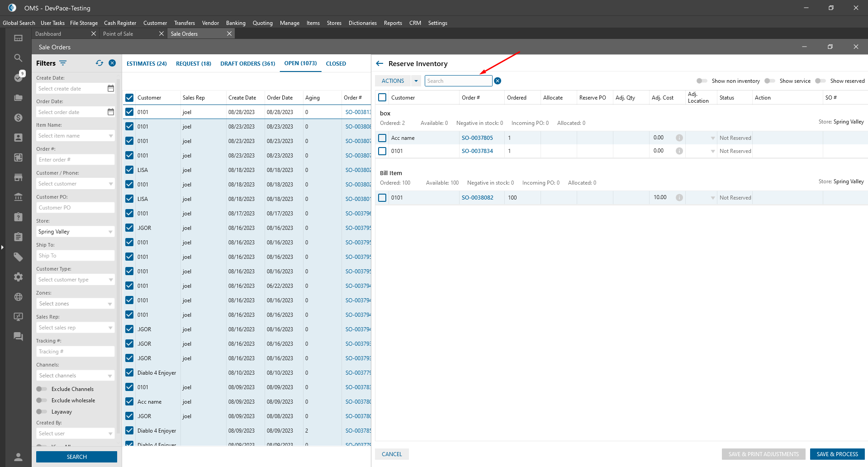Click the back arrow beside Reserve Inventory

[x=379, y=64]
